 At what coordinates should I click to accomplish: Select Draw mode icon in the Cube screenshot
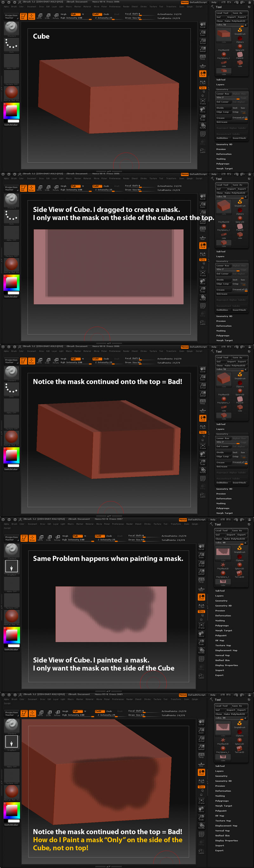pyautogui.click(x=31, y=16)
